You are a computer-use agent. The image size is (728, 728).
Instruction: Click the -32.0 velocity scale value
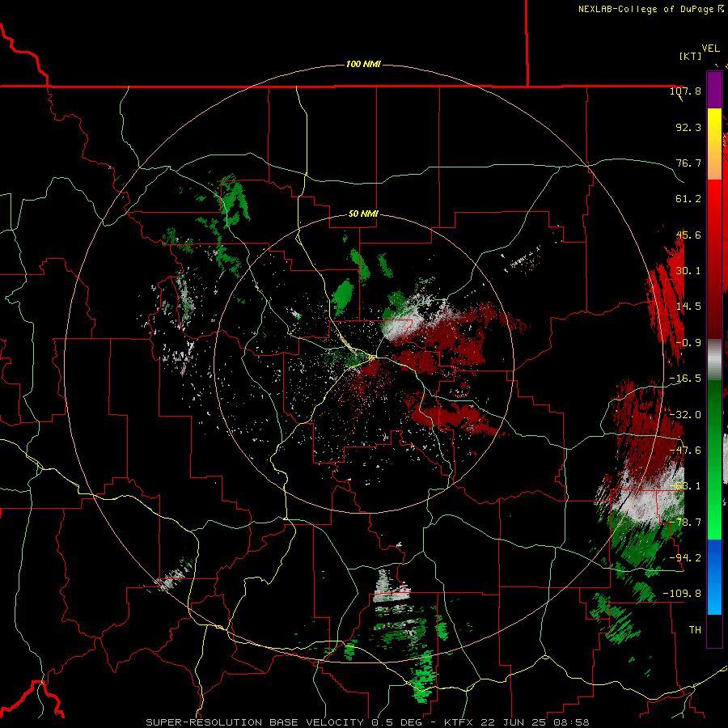pos(685,415)
